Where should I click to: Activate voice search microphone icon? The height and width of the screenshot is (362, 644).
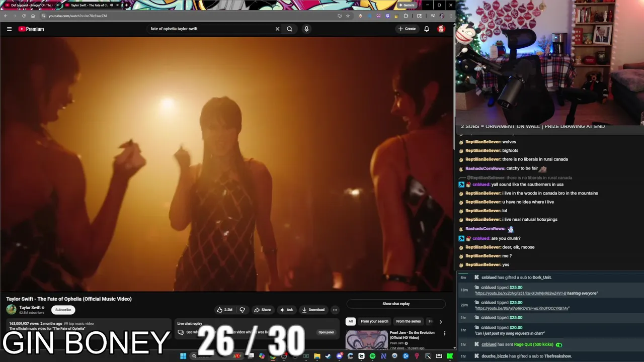click(x=306, y=29)
